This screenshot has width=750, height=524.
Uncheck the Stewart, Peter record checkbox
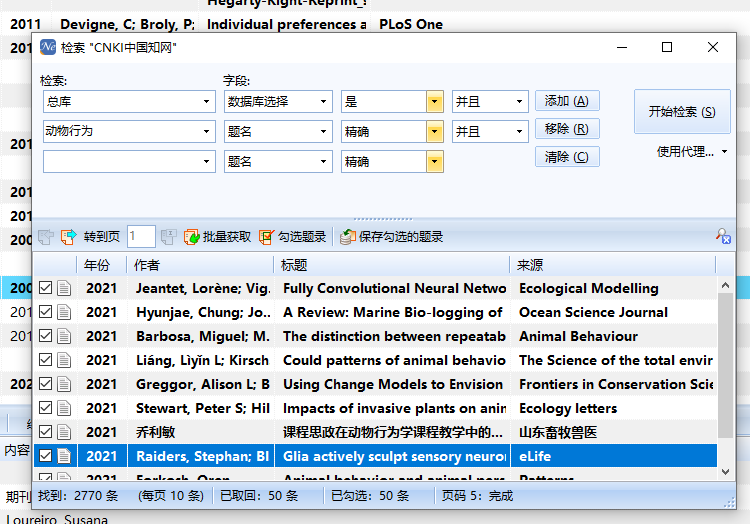(45, 407)
